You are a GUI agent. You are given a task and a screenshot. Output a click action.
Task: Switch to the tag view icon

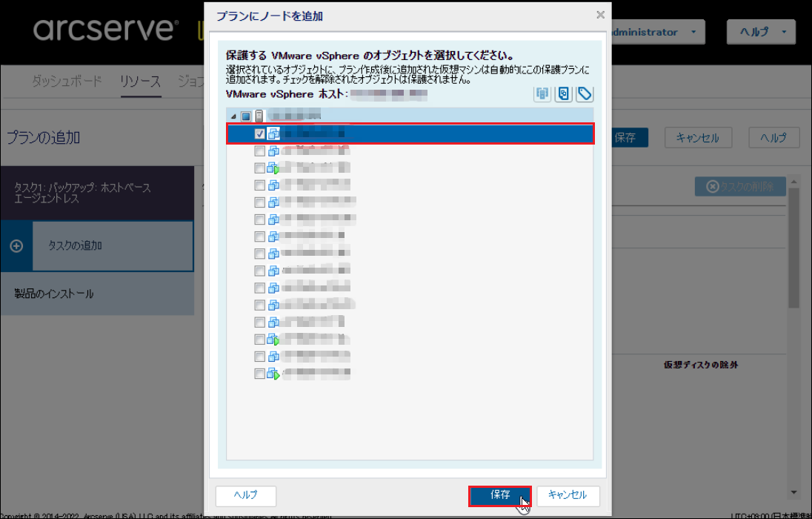pos(585,94)
